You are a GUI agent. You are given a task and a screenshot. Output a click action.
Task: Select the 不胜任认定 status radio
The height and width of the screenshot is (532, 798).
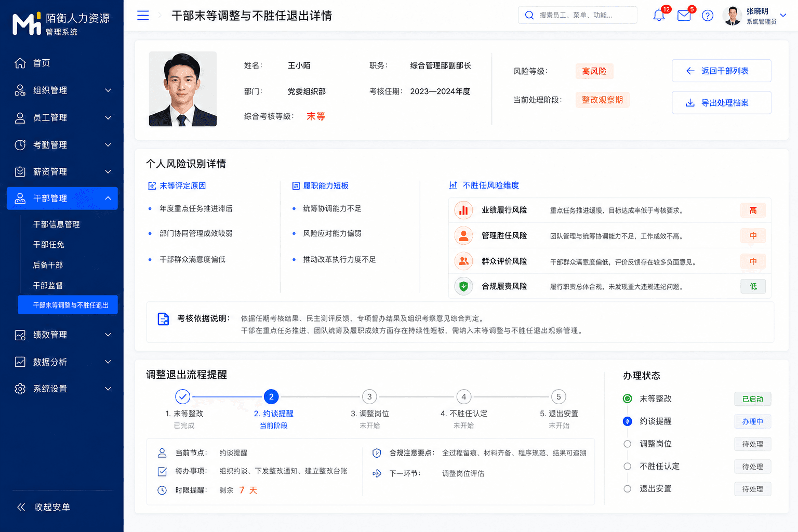pos(628,466)
